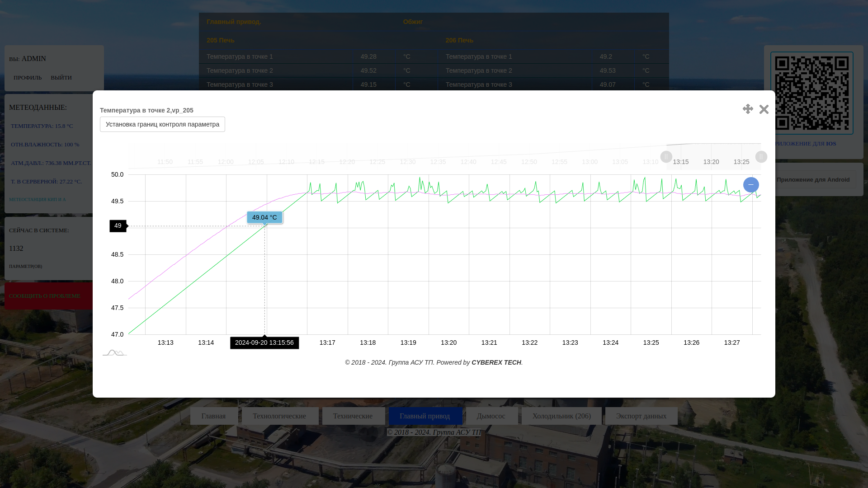Viewport: 868px width, 488px height.
Task: Close the temperature chart dialog
Action: click(x=764, y=109)
